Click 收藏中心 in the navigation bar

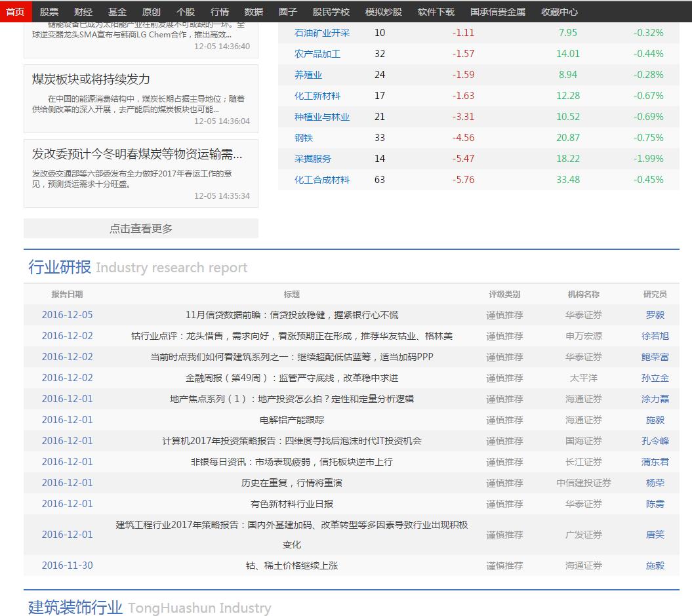point(560,12)
